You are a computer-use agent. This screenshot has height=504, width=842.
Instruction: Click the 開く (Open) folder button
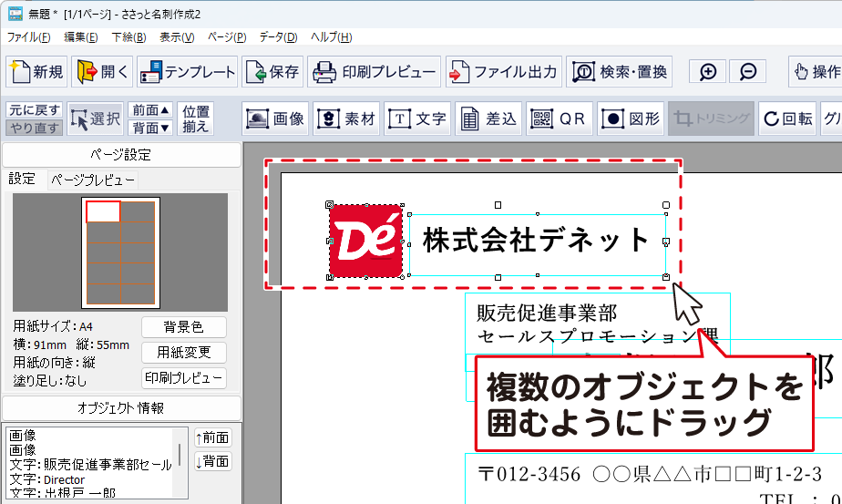tap(104, 71)
